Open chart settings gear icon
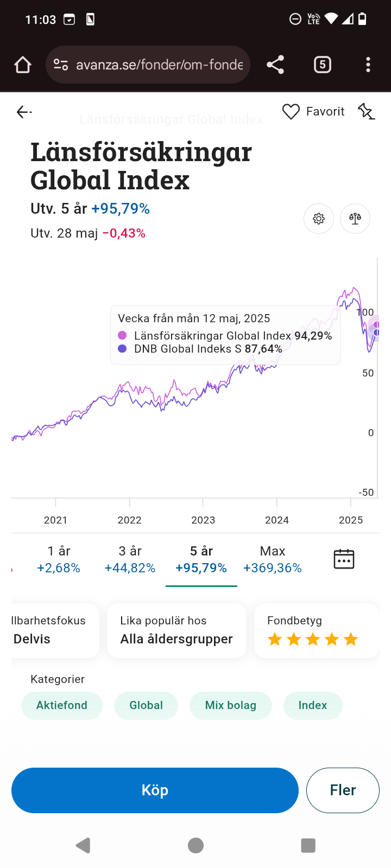Screen dimensions: 391x868 [319, 219]
